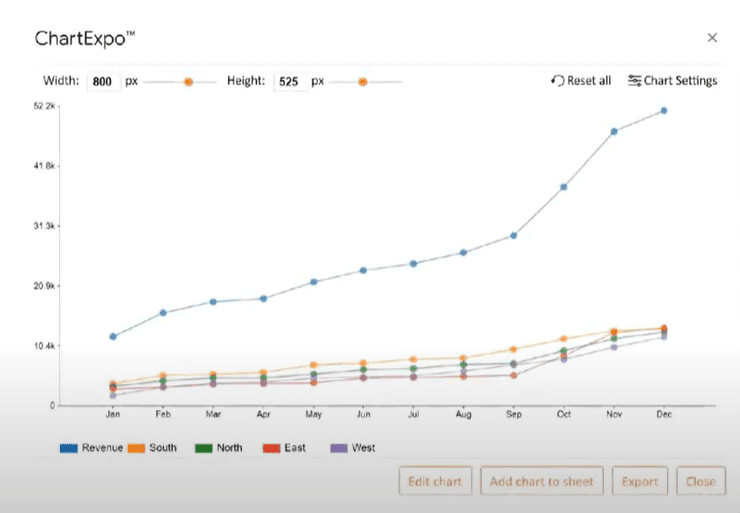The height and width of the screenshot is (513, 740).
Task: Click the Width slider handle
Action: [x=188, y=82]
